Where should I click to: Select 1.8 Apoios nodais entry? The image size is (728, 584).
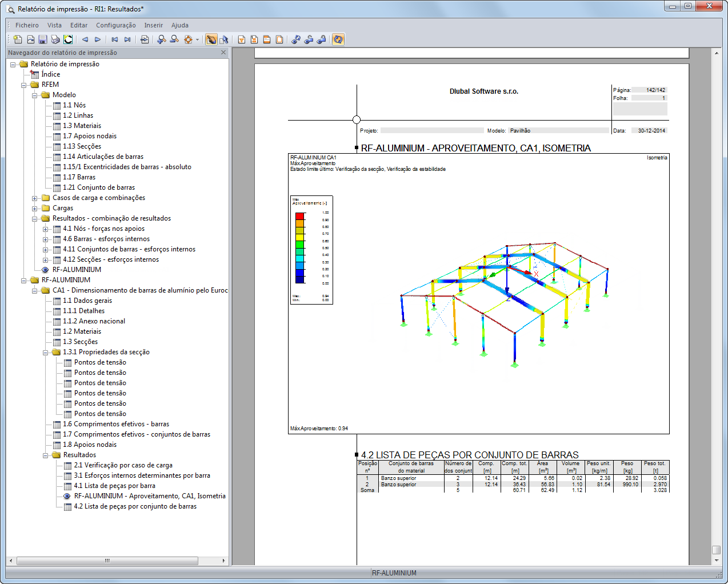90,445
